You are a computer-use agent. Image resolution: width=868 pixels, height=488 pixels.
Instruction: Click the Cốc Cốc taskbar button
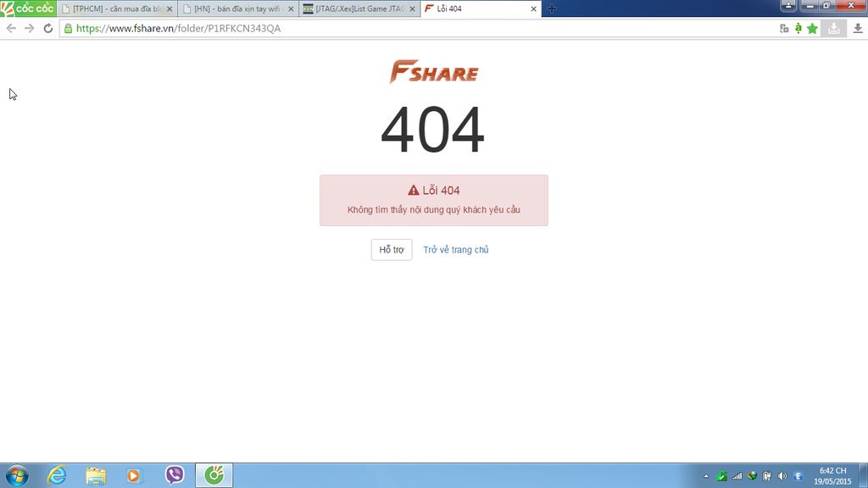point(214,475)
